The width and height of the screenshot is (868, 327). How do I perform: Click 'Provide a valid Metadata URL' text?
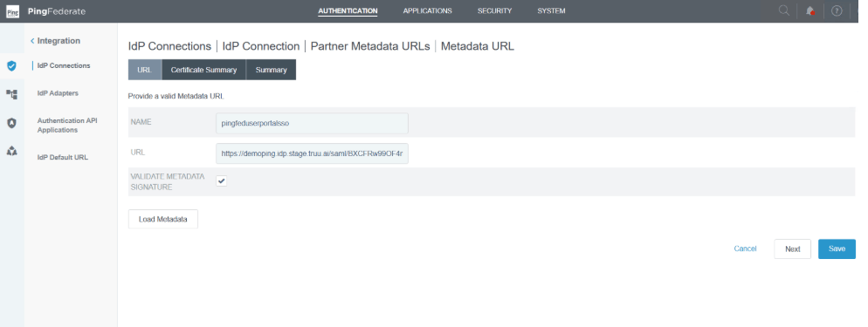tap(176, 96)
